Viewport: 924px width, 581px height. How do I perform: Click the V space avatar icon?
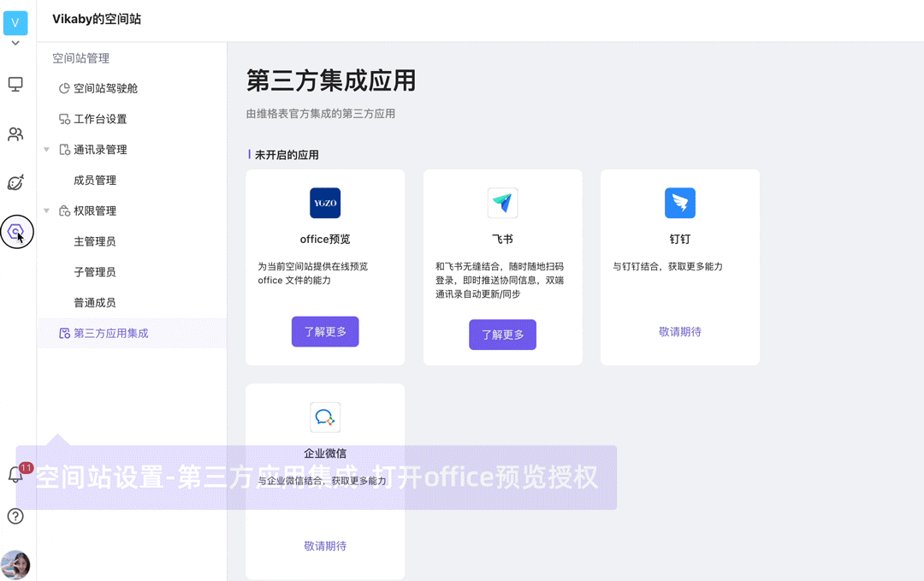tap(15, 22)
